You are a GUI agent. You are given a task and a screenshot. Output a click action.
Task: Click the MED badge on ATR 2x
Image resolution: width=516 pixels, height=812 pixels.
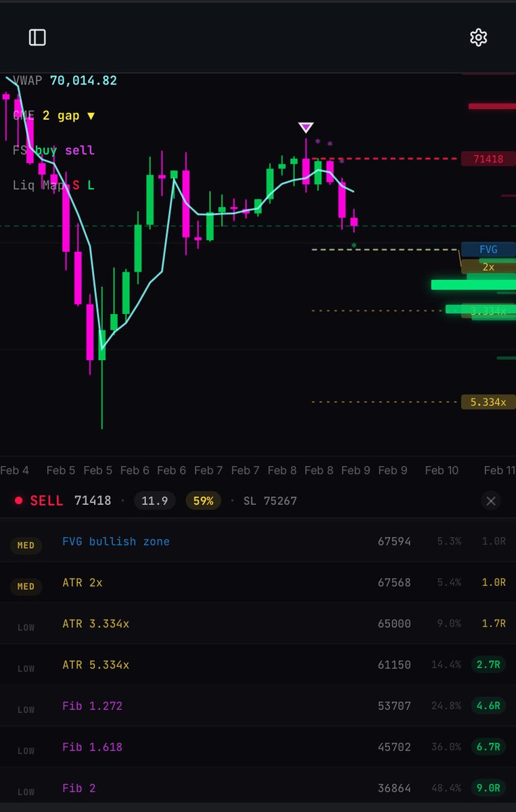[x=26, y=587]
